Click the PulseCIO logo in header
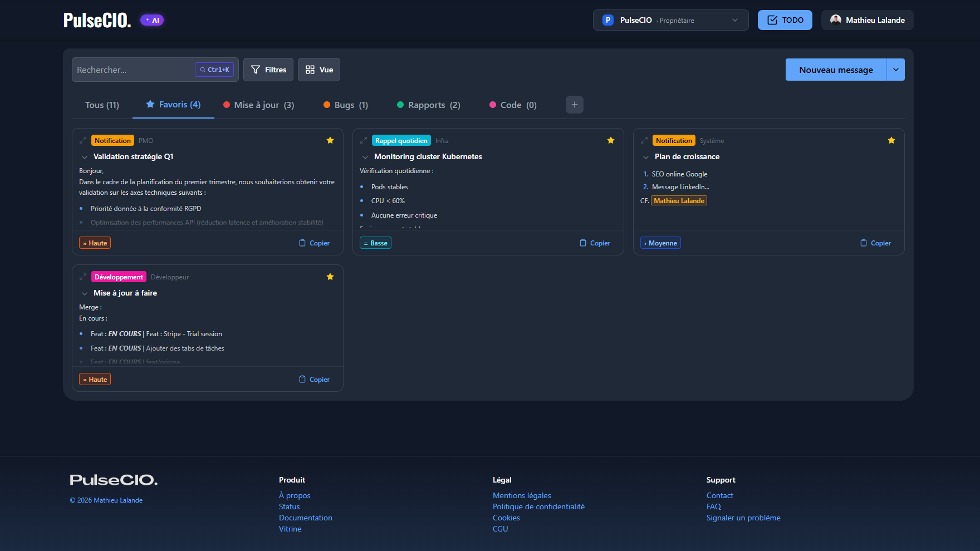The width and height of the screenshot is (980, 551). 97,20
